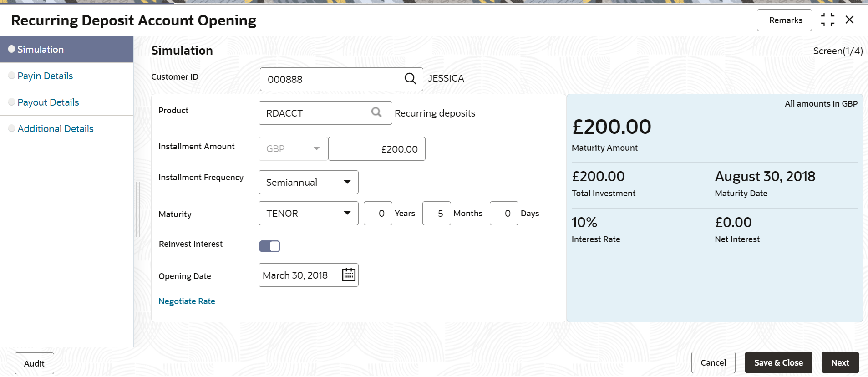This screenshot has height=377, width=868.
Task: Click the Save & Close button
Action: click(778, 363)
